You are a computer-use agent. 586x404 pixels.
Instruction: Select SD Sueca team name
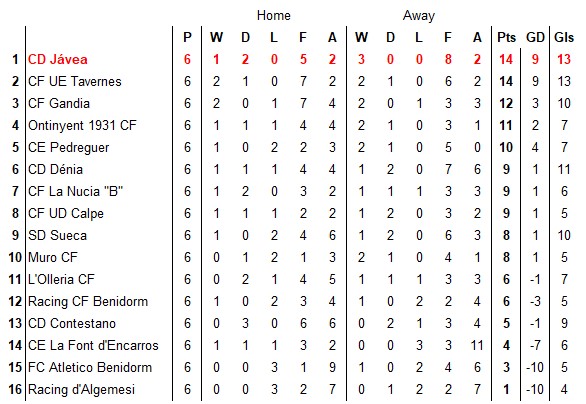click(57, 236)
